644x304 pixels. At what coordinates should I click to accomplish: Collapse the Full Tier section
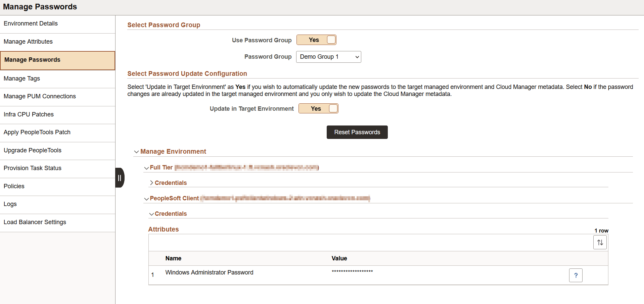point(146,167)
